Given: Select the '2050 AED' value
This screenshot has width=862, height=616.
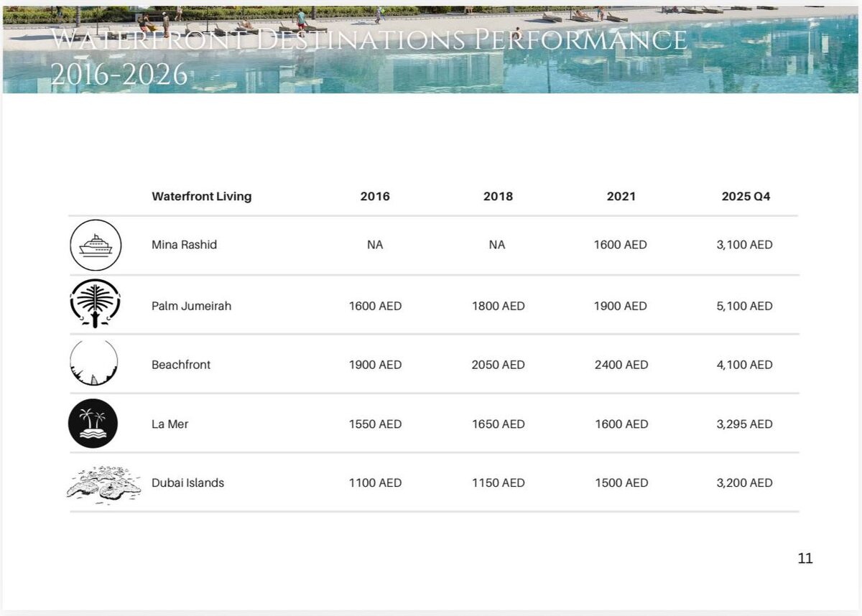Looking at the screenshot, I should (499, 365).
